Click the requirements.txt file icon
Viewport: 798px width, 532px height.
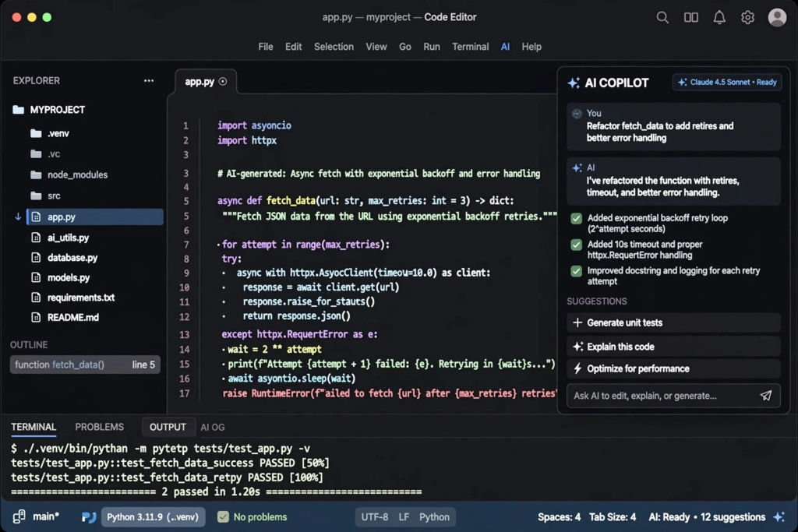click(x=36, y=297)
